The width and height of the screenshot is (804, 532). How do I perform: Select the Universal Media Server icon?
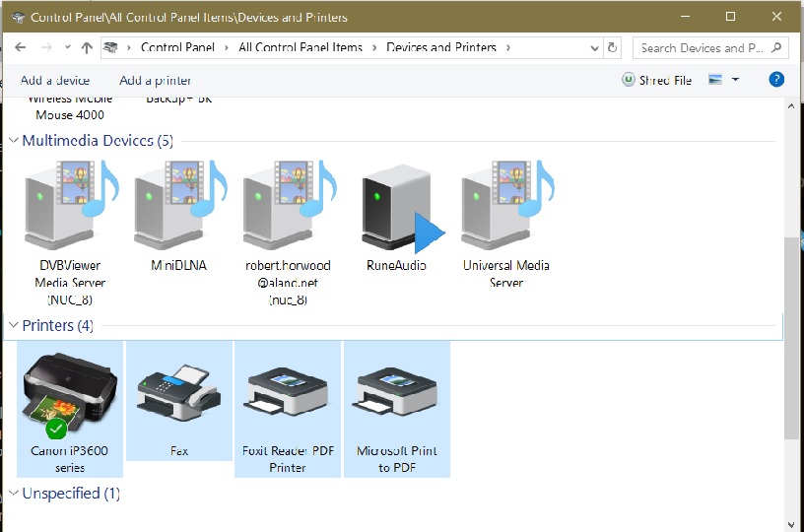[x=507, y=205]
